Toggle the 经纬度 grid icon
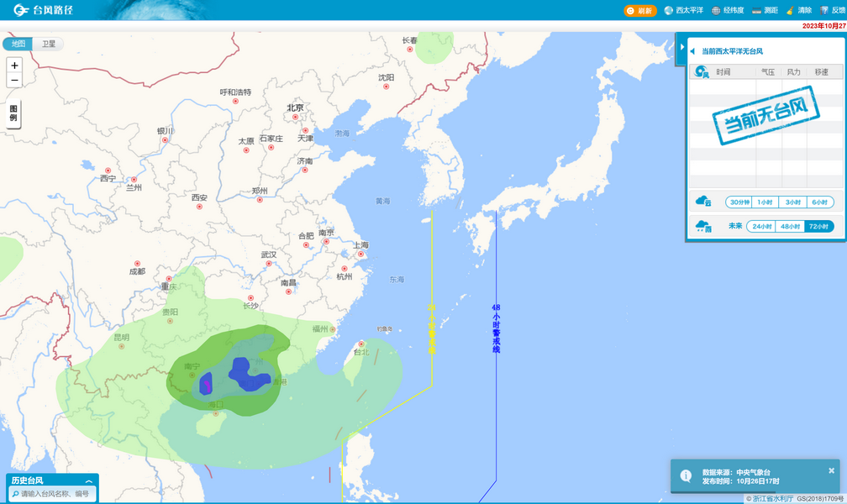This screenshot has width=847, height=504. (716, 10)
